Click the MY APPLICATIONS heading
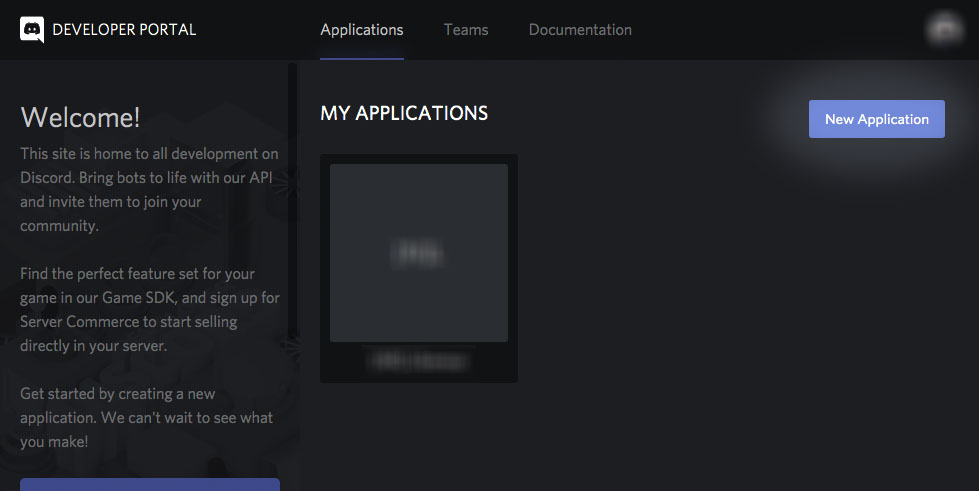 coord(404,113)
